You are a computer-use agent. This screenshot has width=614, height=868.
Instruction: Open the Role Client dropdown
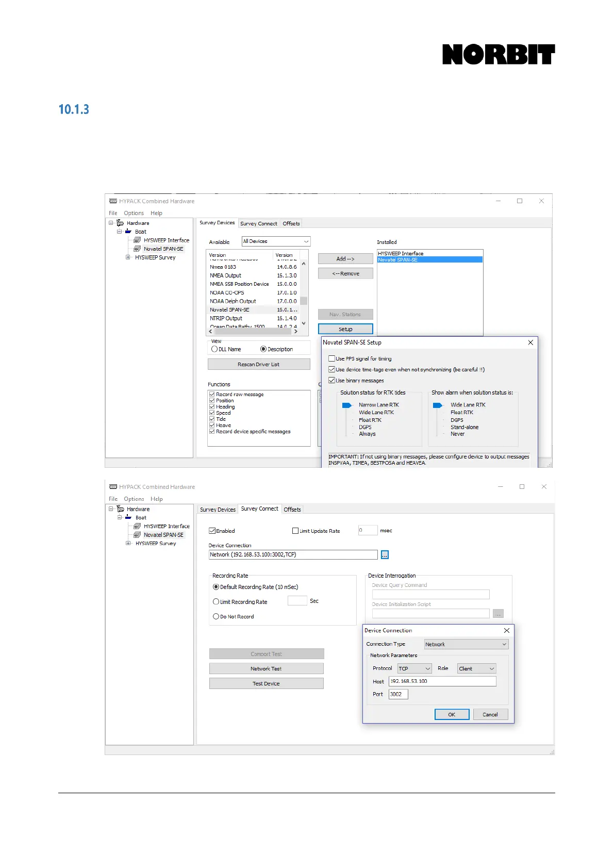[477, 668]
